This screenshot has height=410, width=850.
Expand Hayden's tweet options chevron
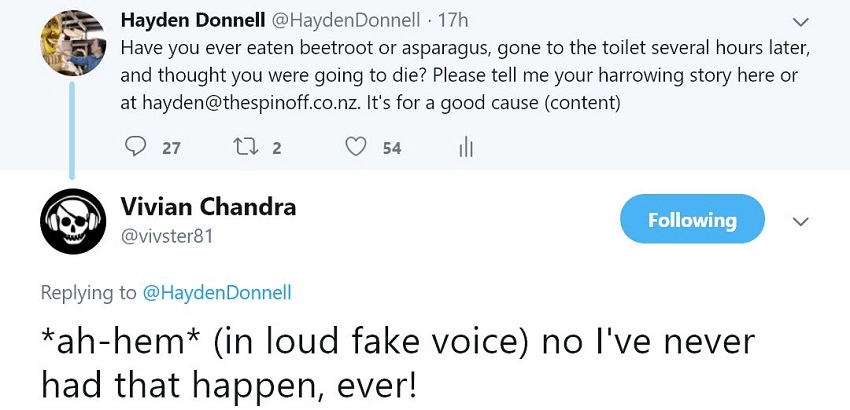800,21
